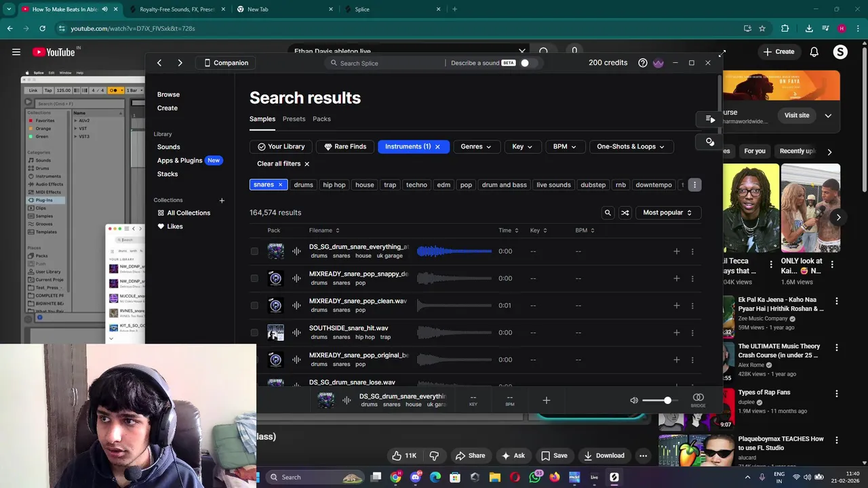
Task: Open more actions under the YouTube video
Action: 643,455
